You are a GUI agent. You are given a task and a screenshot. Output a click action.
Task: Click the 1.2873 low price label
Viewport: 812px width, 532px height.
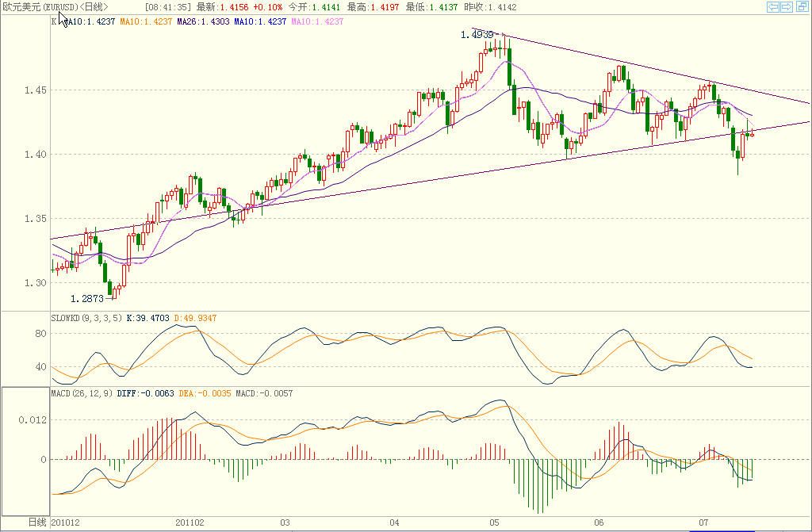click(87, 299)
